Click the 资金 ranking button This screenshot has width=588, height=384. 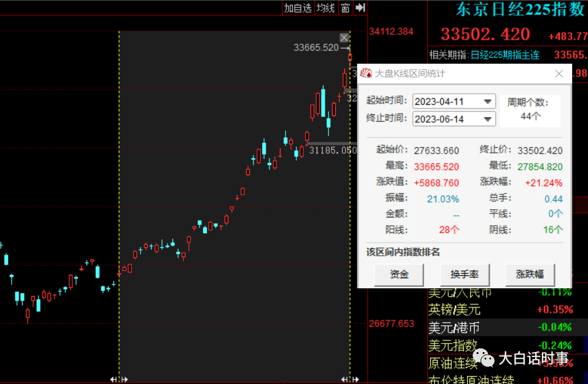pos(399,275)
